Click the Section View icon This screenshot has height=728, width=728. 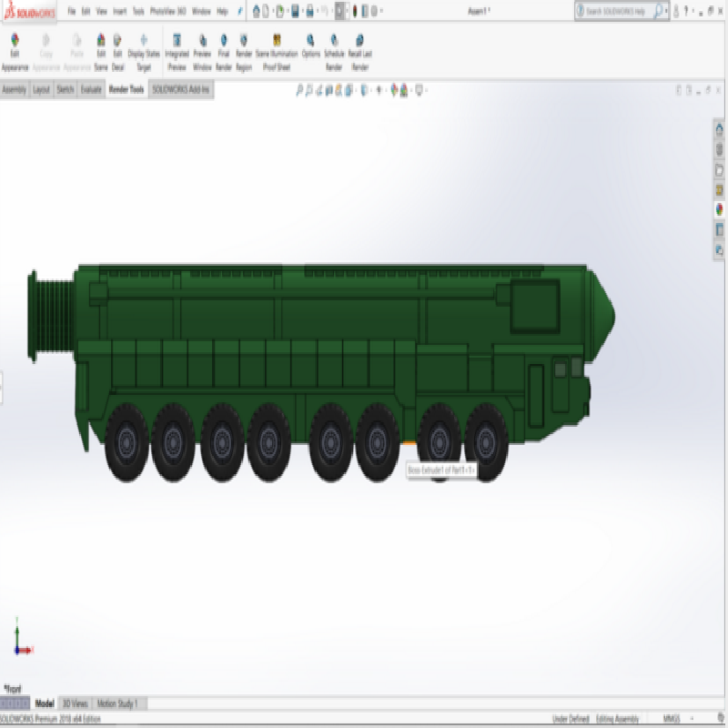coord(329,90)
